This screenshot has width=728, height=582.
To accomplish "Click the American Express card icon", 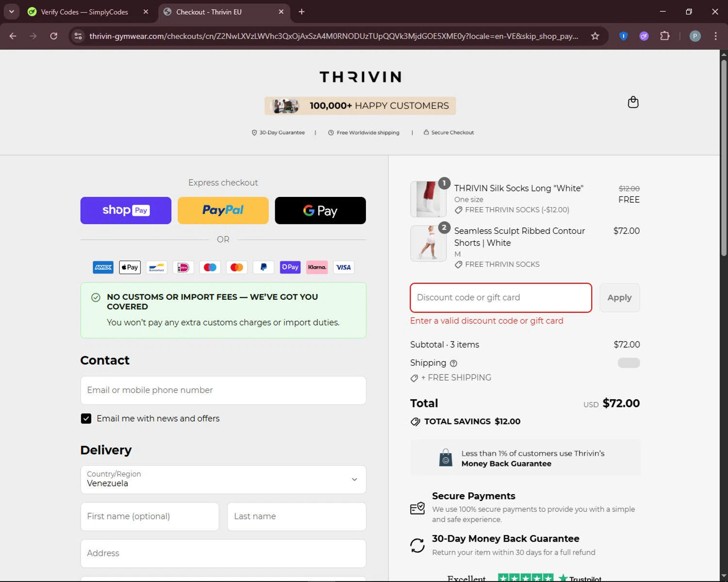I will point(103,267).
